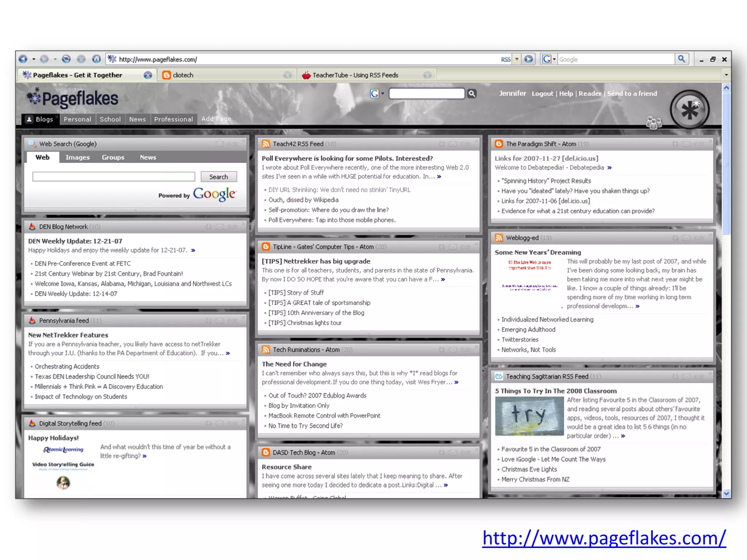Click the browser reload page icon
Screen dimensions: 747x560
(66, 59)
